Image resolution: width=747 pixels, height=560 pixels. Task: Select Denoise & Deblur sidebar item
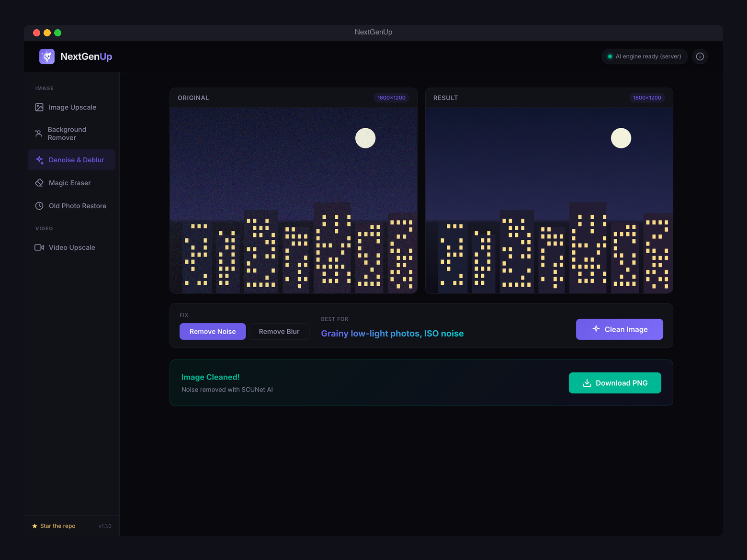[72, 160]
